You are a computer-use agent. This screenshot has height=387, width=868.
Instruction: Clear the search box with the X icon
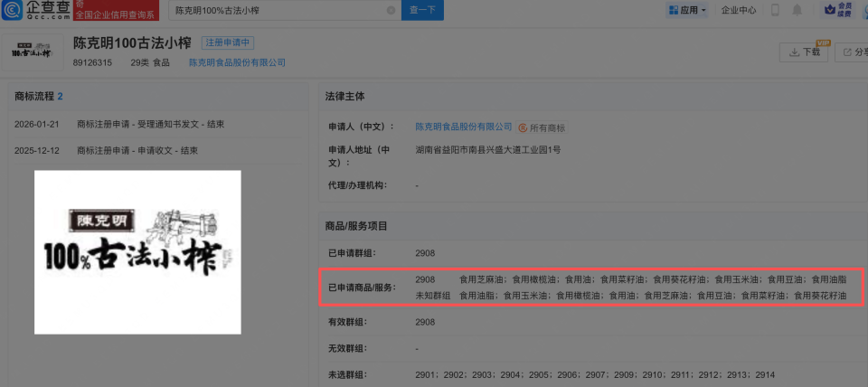[x=391, y=10]
